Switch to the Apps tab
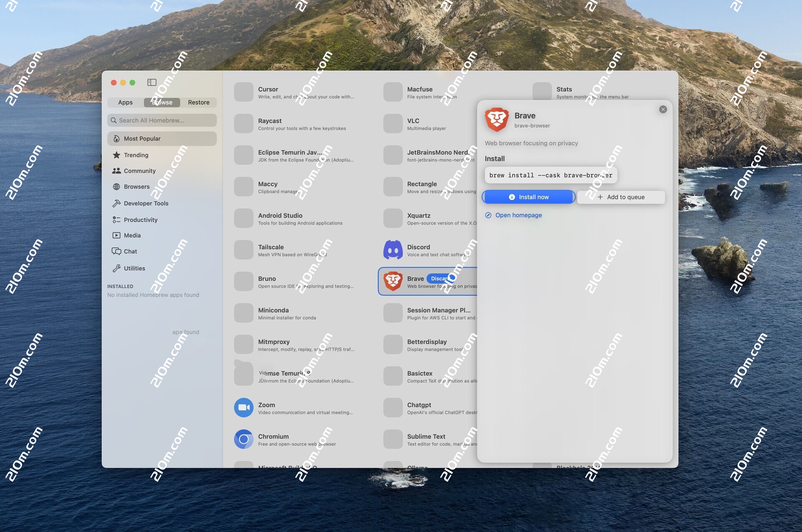 125,102
